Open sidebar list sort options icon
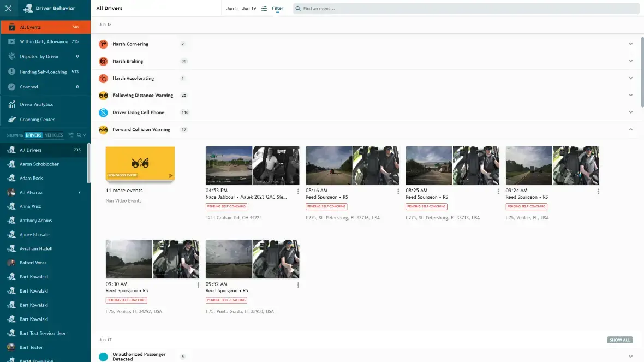The image size is (644, 362). click(71, 135)
